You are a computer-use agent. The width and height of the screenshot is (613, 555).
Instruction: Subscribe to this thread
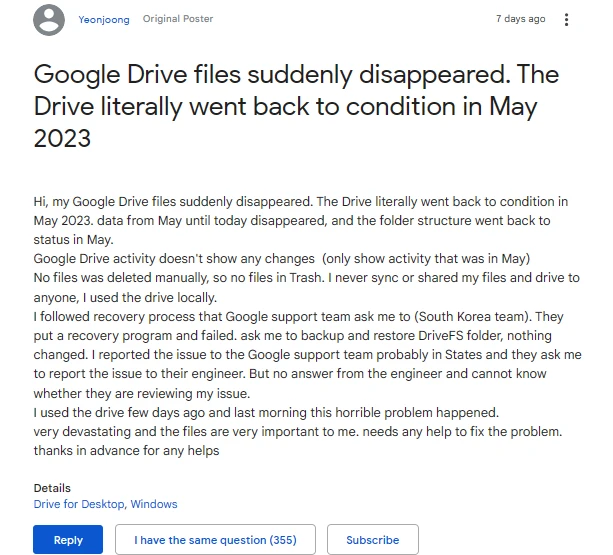coord(372,540)
